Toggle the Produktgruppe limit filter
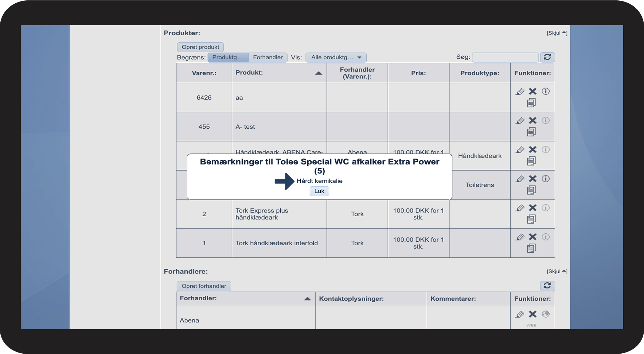 (x=228, y=57)
